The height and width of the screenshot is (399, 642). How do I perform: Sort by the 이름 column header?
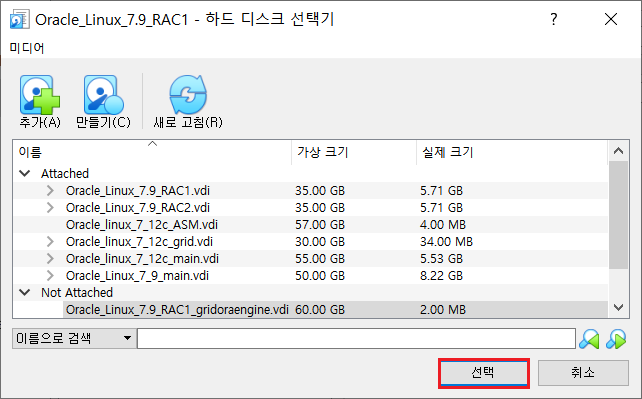tap(152, 152)
